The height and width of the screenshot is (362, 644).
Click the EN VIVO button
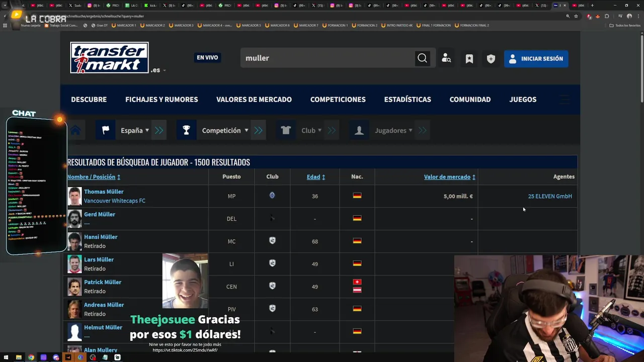207,58
